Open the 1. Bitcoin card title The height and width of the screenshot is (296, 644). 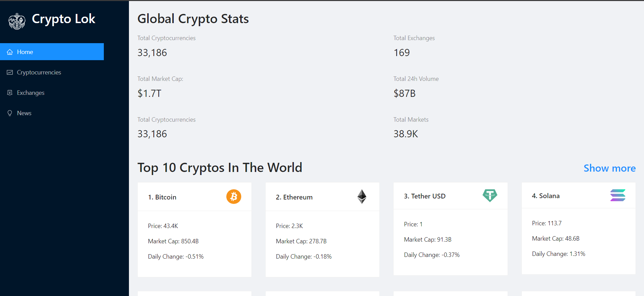pyautogui.click(x=162, y=197)
